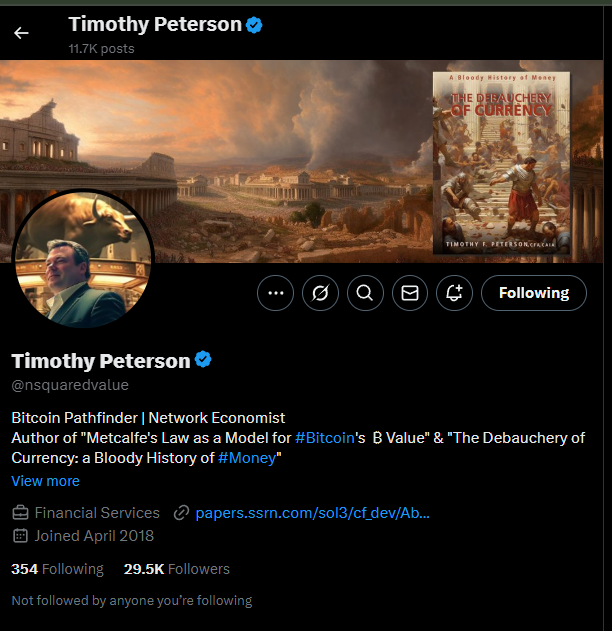Open the bull profile picture
612x631 pixels.
pyautogui.click(x=83, y=259)
